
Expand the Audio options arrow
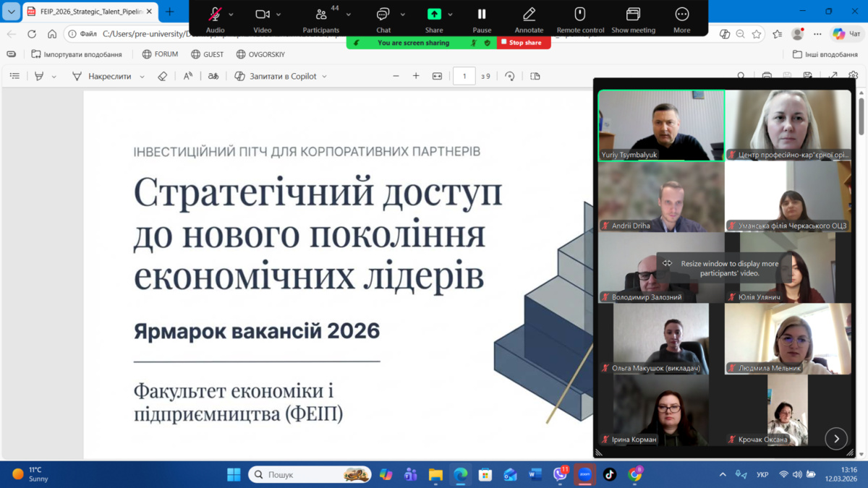pos(231,14)
